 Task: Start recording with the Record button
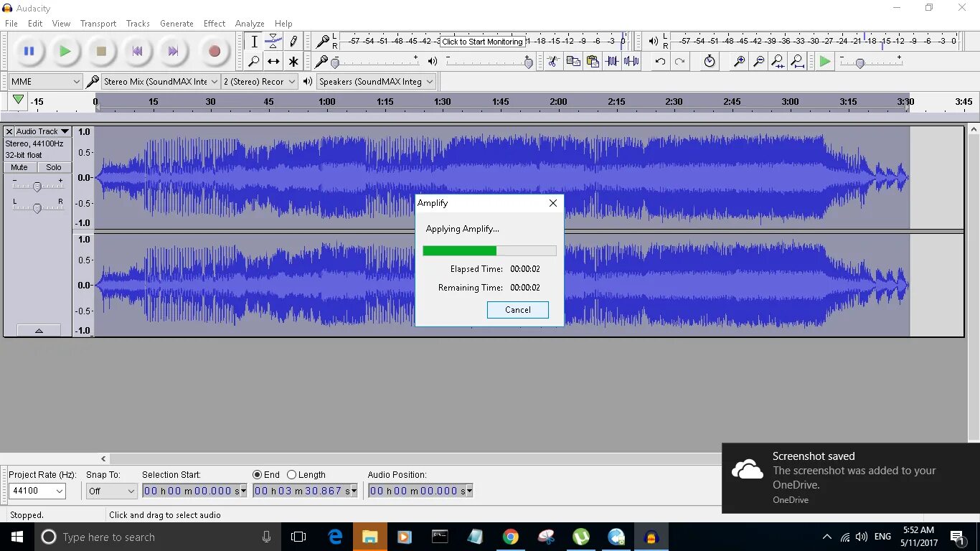pos(214,51)
